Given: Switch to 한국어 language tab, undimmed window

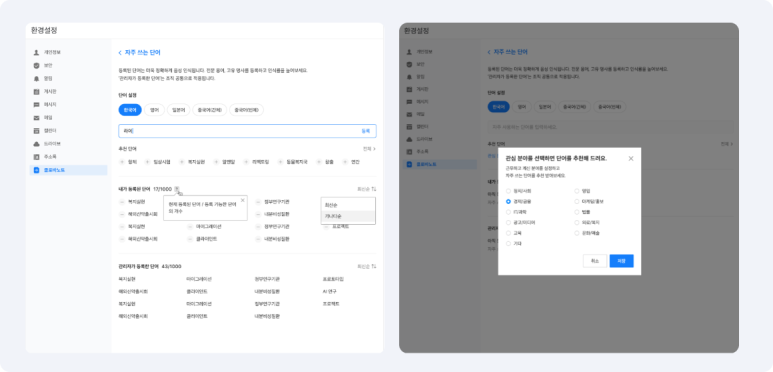Looking at the screenshot, I should click(130, 110).
